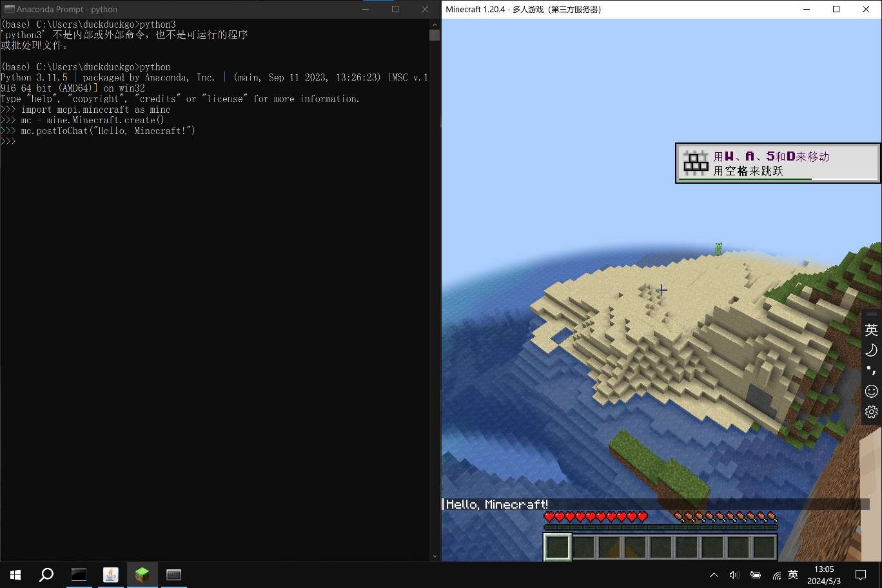
Task: Select the last Minecraft hotbar slot
Action: click(764, 547)
